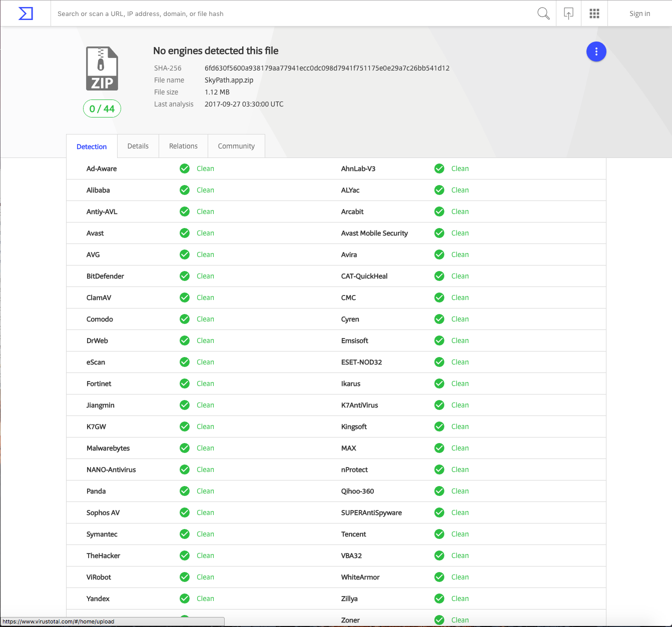Click the Clean result for K7AntiVirus
This screenshot has width=672, height=627.
click(460, 405)
